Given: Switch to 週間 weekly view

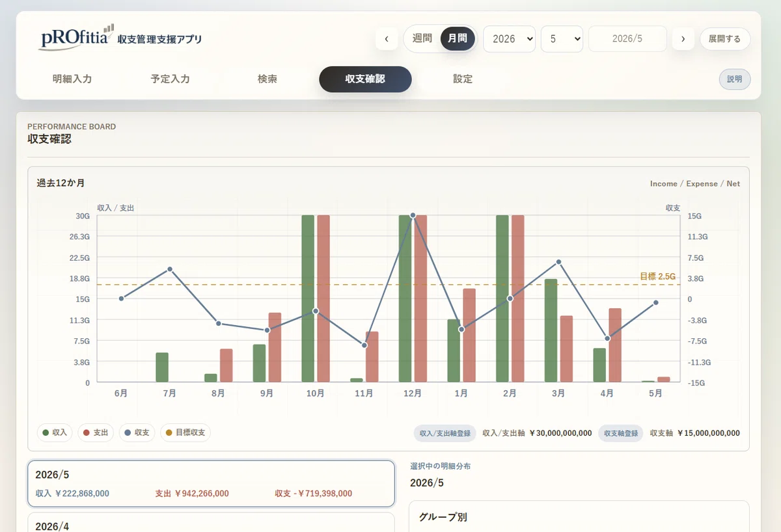Looking at the screenshot, I should pyautogui.click(x=422, y=38).
